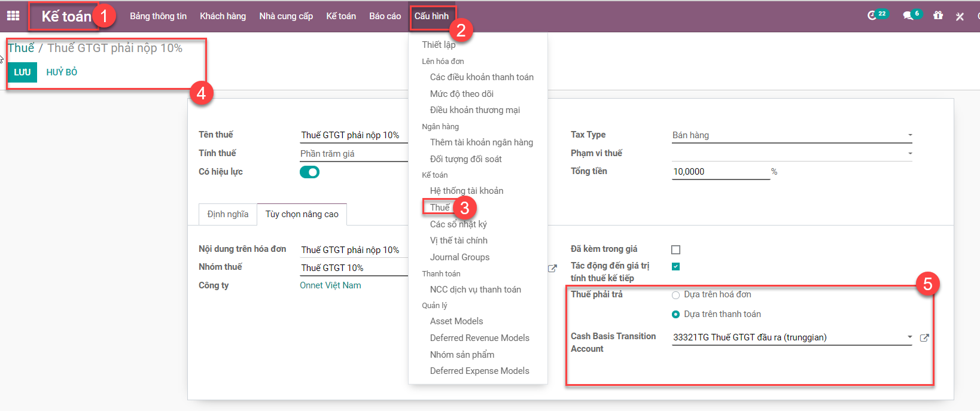The height and width of the screenshot is (411, 980).
Task: Open external link beside Cash Basis Transition Account
Action: click(x=924, y=338)
